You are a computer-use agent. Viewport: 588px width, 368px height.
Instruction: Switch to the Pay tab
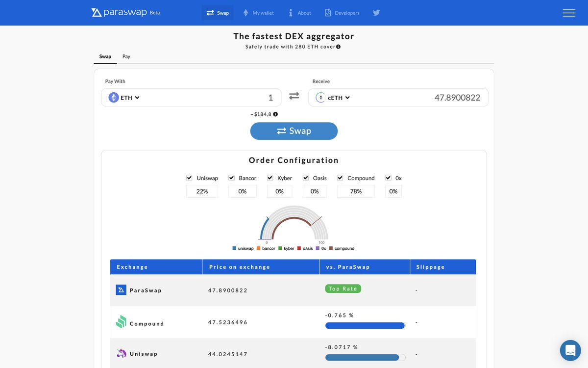pyautogui.click(x=126, y=56)
